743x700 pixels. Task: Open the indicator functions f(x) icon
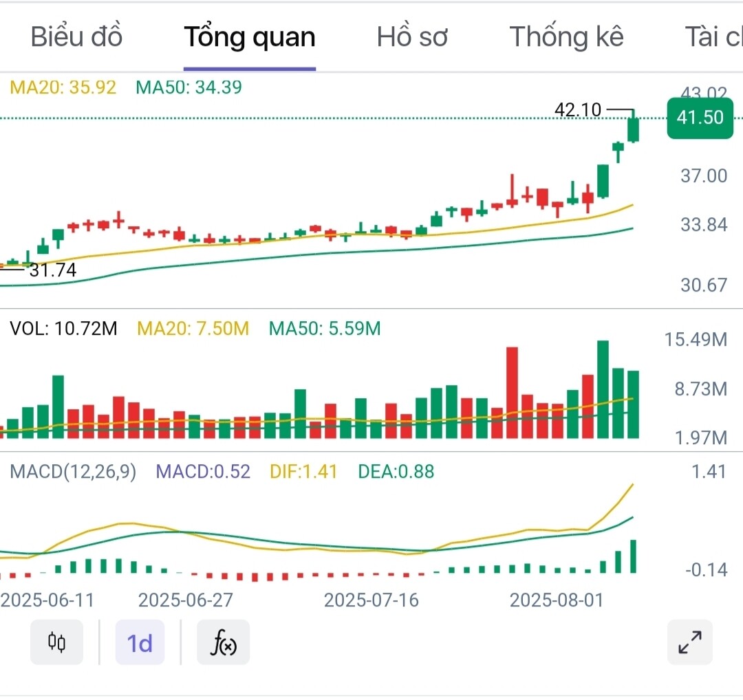(223, 642)
